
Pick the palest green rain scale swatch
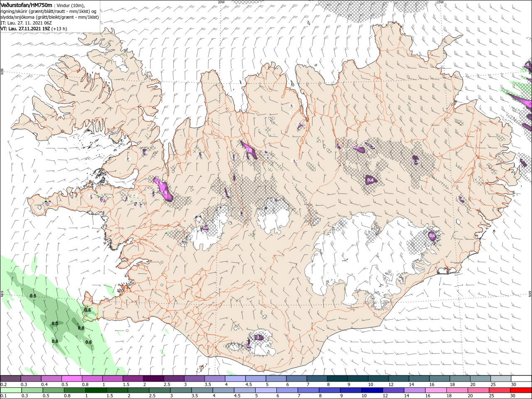tap(11, 390)
